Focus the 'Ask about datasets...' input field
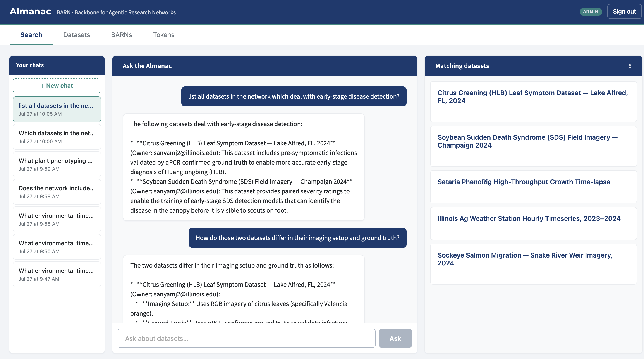644x359 pixels. coord(247,338)
